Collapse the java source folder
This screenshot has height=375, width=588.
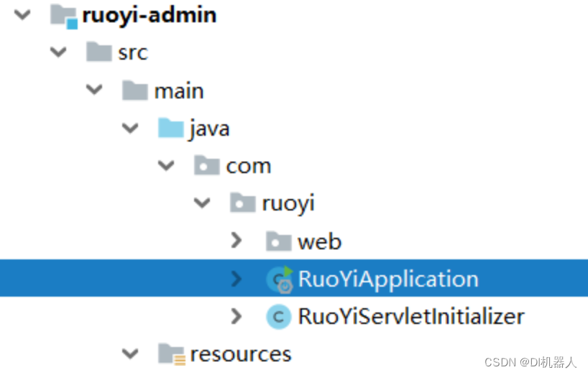pyautogui.click(x=130, y=128)
